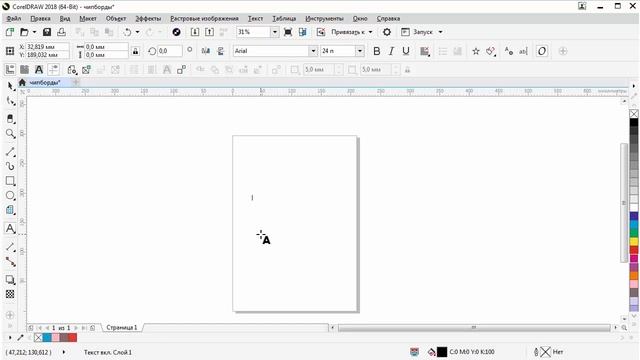Pick the yellow swatch in palette
Screen dimensions: 640x360
click(x=633, y=242)
